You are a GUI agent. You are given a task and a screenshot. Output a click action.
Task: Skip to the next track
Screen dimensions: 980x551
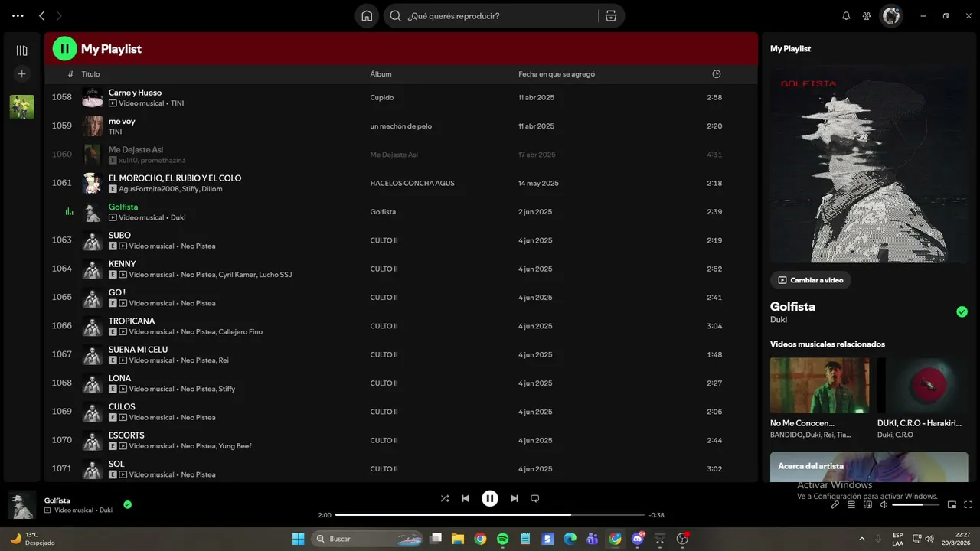pos(514,498)
